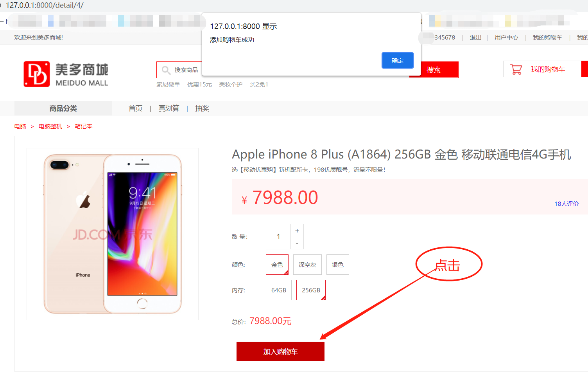Image resolution: width=588 pixels, height=373 pixels.
Task: Open the 商品分类 category menu
Action: click(63, 108)
